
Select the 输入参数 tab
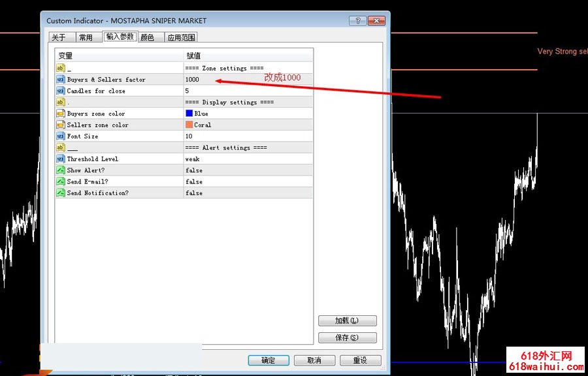click(120, 37)
